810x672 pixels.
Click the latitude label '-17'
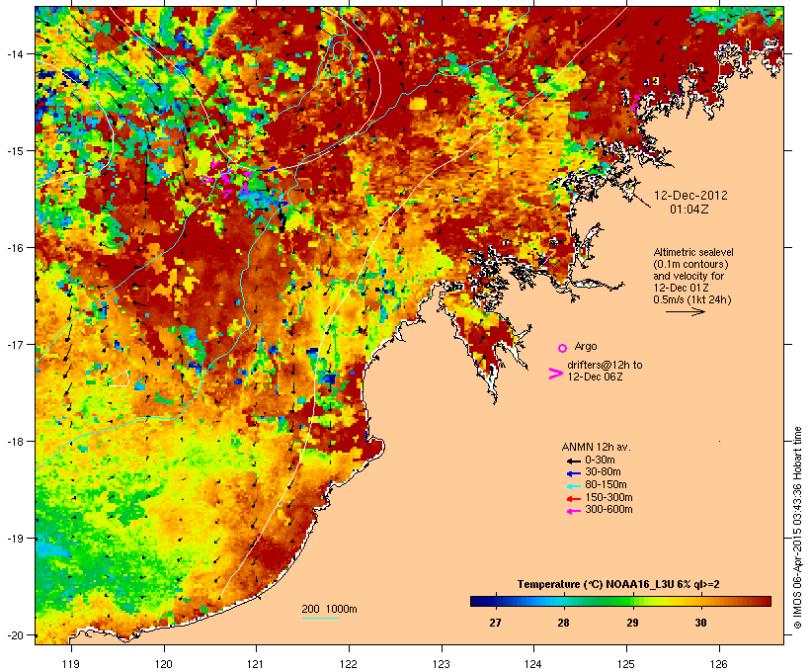pyautogui.click(x=15, y=344)
